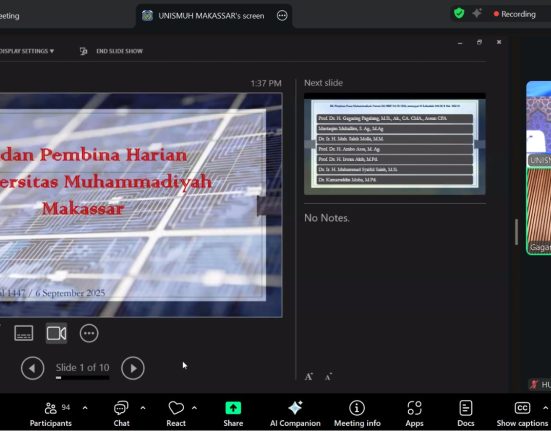Click the 'No Notes.' text area
This screenshot has height=431, width=551.
click(327, 218)
